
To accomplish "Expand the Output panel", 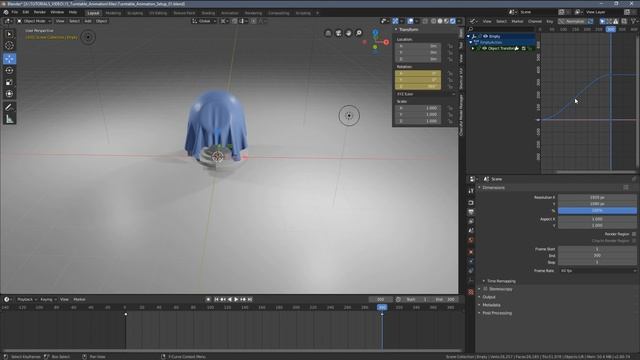I will [489, 297].
